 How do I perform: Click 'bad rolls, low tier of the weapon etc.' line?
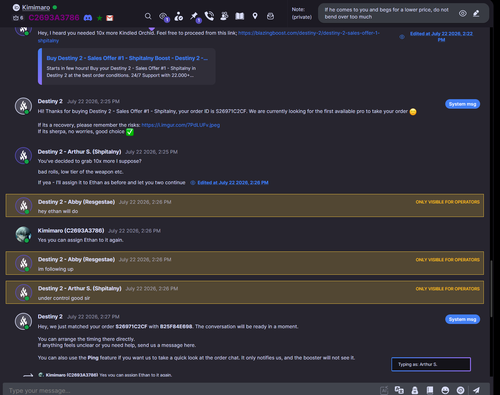(80, 172)
